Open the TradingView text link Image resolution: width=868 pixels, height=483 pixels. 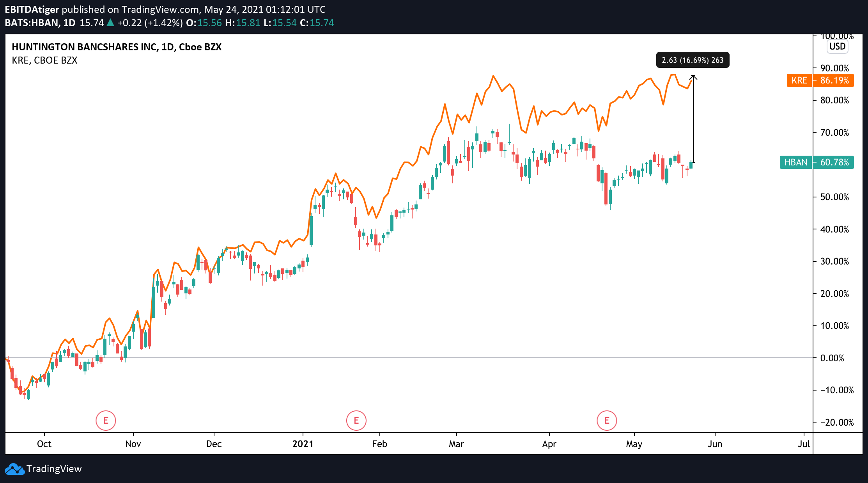point(54,469)
